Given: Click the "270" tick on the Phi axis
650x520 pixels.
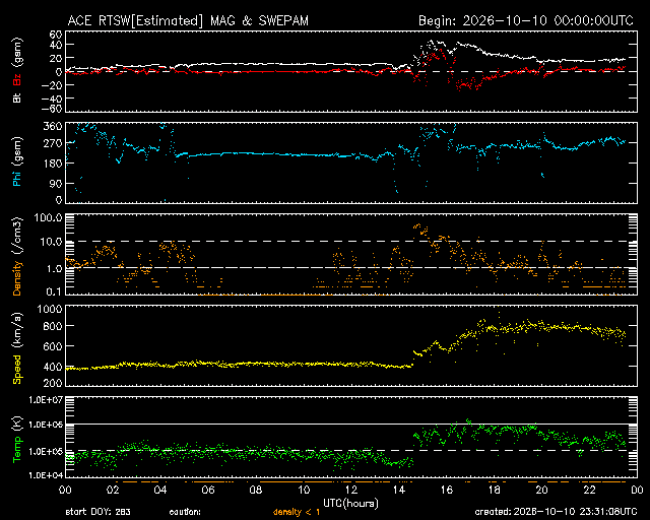Looking at the screenshot, I should 52,143.
